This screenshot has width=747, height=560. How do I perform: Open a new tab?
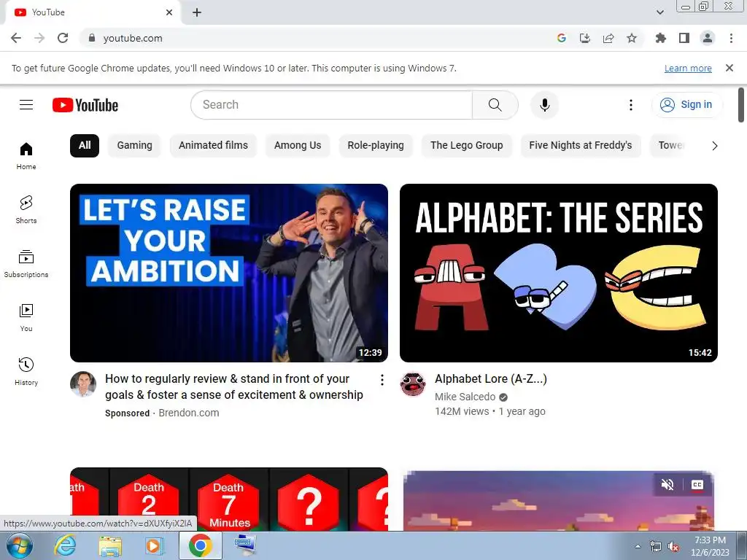[197, 12]
